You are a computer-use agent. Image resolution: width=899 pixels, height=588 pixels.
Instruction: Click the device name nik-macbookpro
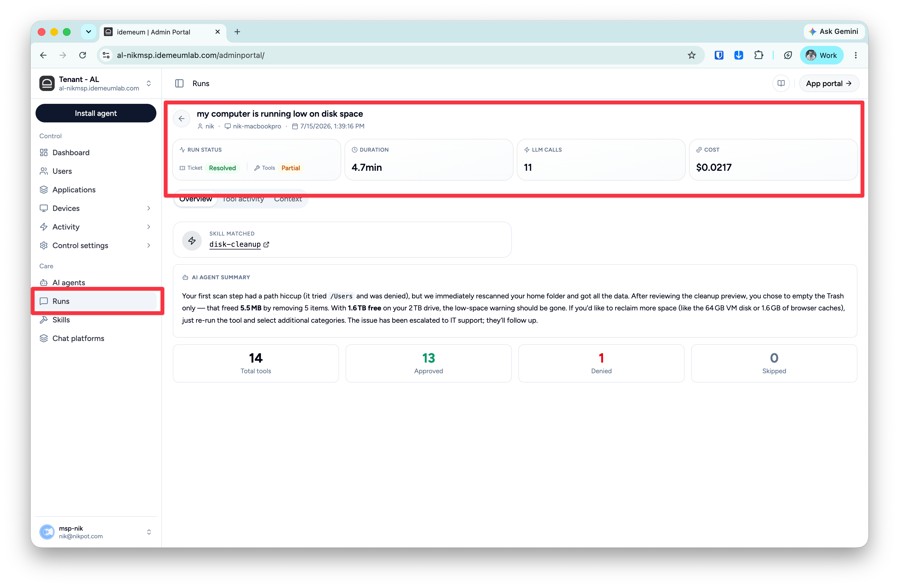257,126
